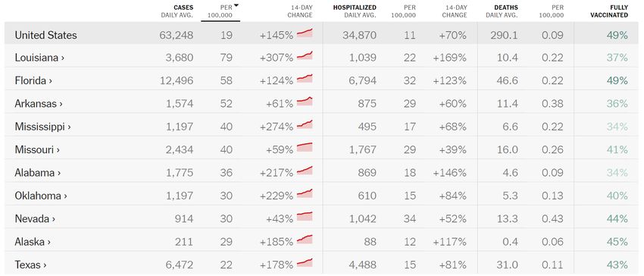
Task: Open Alaska state details
Action: [x=33, y=243]
